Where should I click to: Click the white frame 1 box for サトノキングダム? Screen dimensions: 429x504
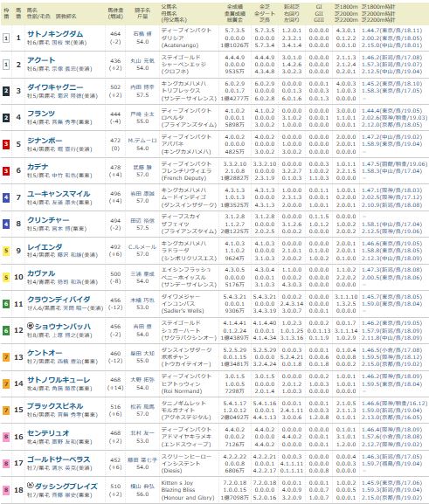click(6, 38)
